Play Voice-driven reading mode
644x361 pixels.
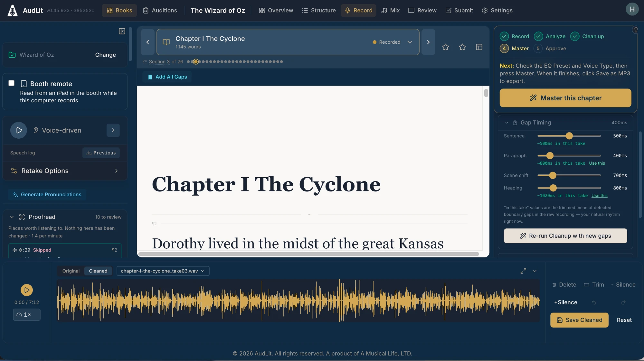(19, 130)
